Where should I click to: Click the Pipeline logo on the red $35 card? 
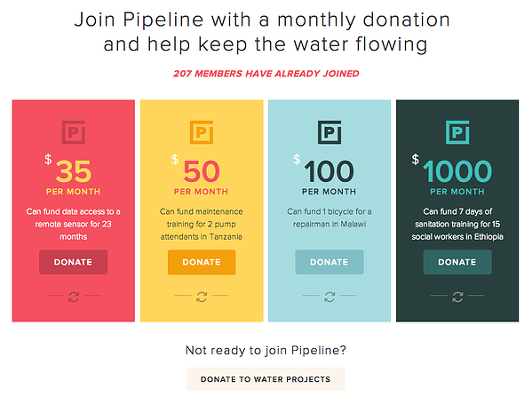pyautogui.click(x=74, y=132)
